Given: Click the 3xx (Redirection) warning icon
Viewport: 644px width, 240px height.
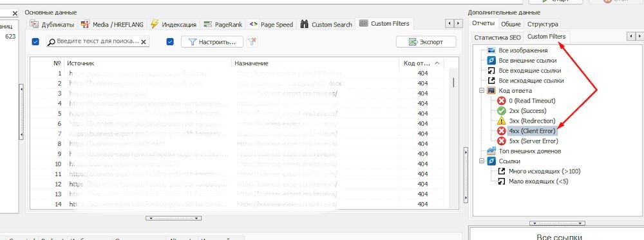Looking at the screenshot, I should (502, 121).
